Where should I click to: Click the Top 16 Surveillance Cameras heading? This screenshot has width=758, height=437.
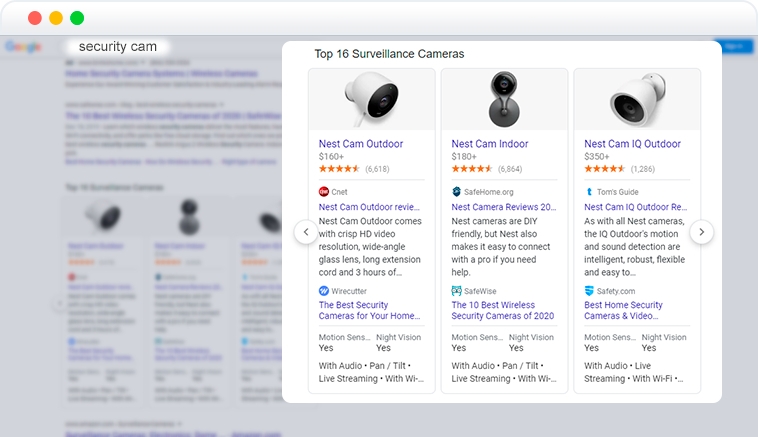click(x=389, y=54)
